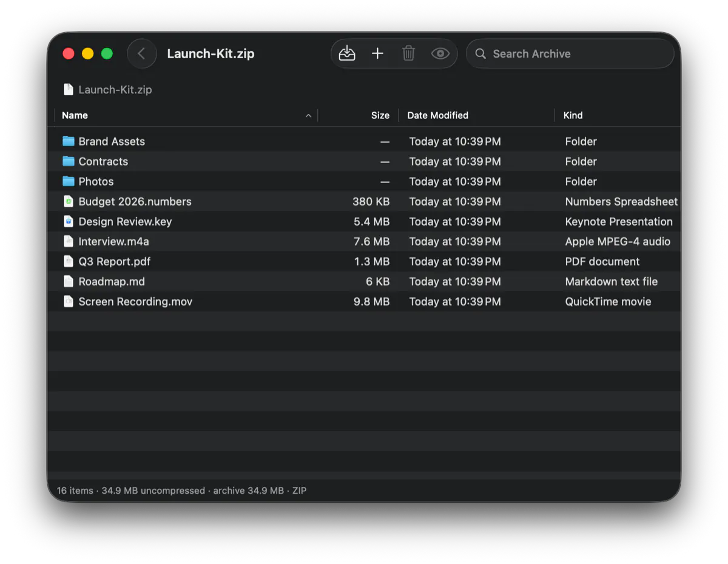Image resolution: width=728 pixels, height=564 pixels.
Task: Click the trash delete icon
Action: click(409, 53)
